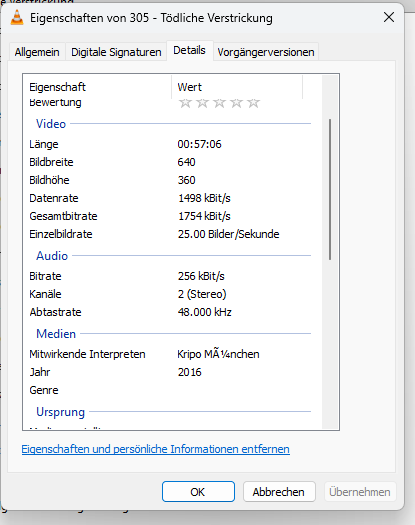Open the Vorgängerversionen tab
The height and width of the screenshot is (525, 415).
tap(266, 52)
